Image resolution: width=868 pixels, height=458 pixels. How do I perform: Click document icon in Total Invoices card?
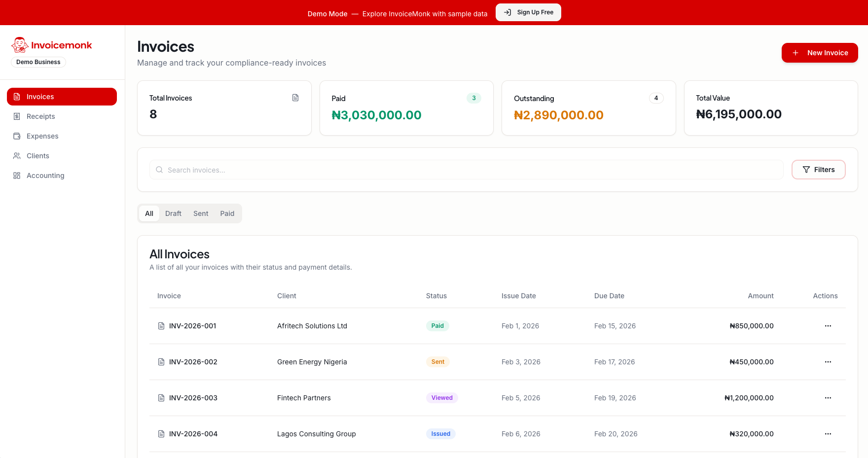[295, 98]
